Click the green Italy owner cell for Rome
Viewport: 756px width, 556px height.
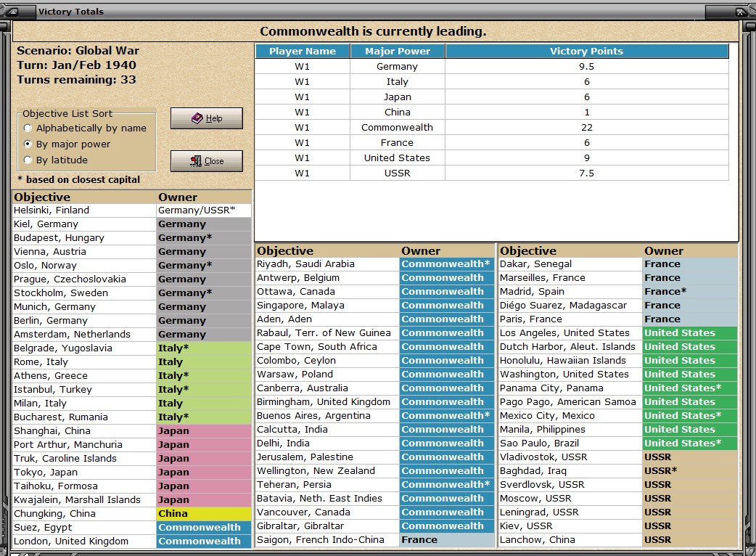point(203,362)
